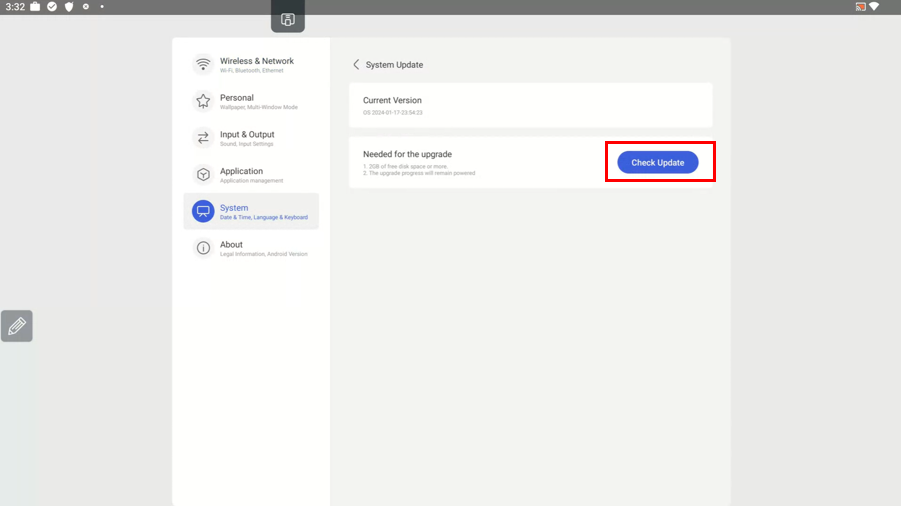Select the About Legal Information menu text
901x507 pixels.
click(263, 254)
